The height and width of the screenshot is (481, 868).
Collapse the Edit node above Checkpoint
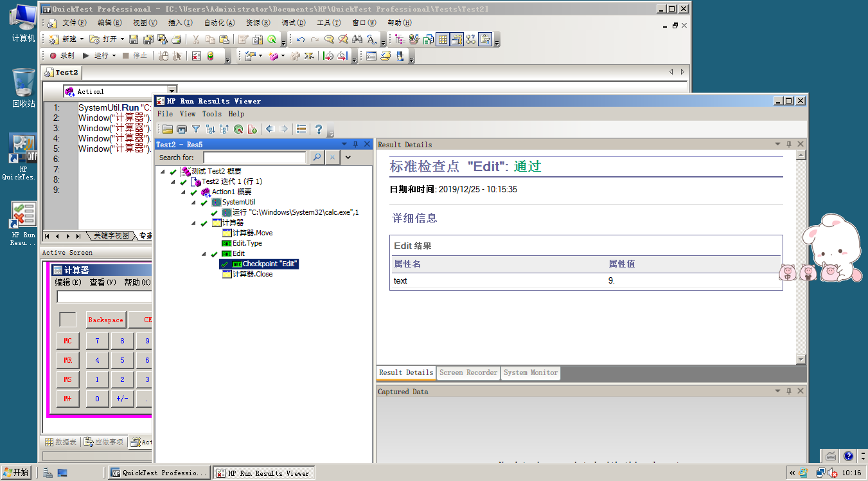(204, 254)
